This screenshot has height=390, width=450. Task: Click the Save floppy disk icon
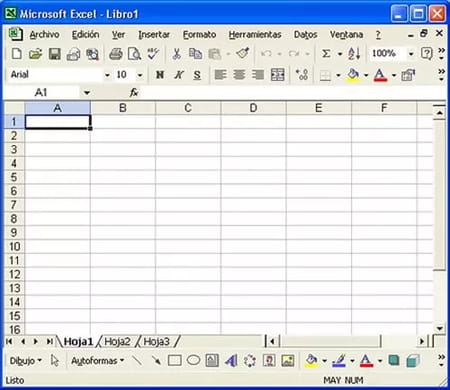(55, 54)
